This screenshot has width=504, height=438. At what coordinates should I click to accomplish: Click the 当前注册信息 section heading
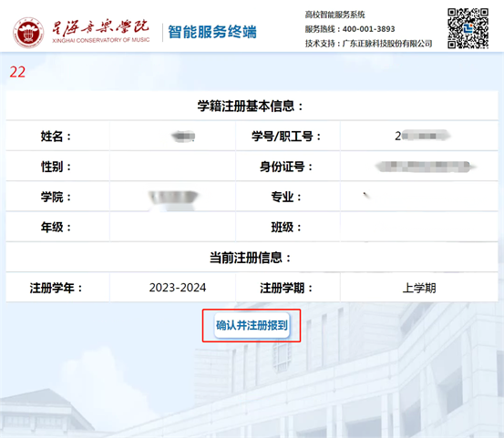pos(252,257)
